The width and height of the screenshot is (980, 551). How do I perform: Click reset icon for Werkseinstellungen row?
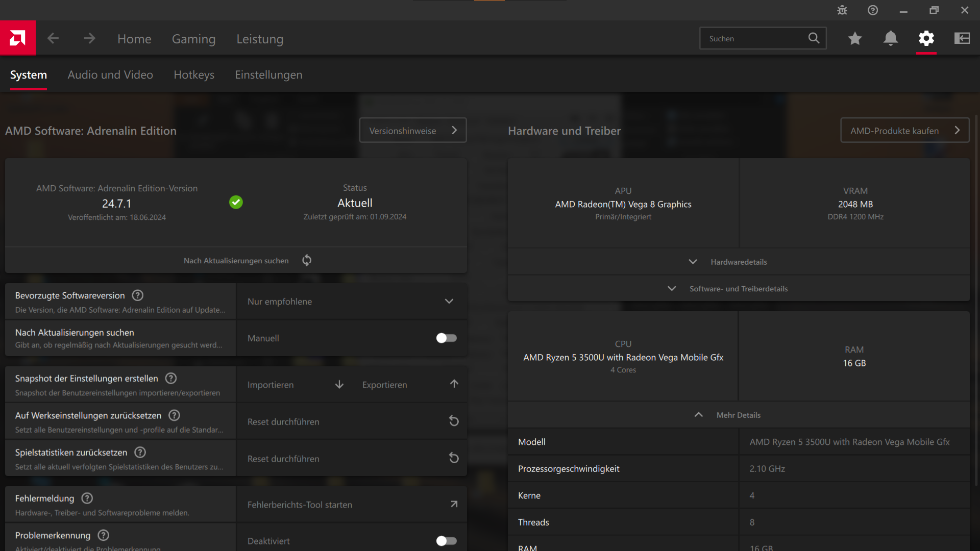click(454, 421)
